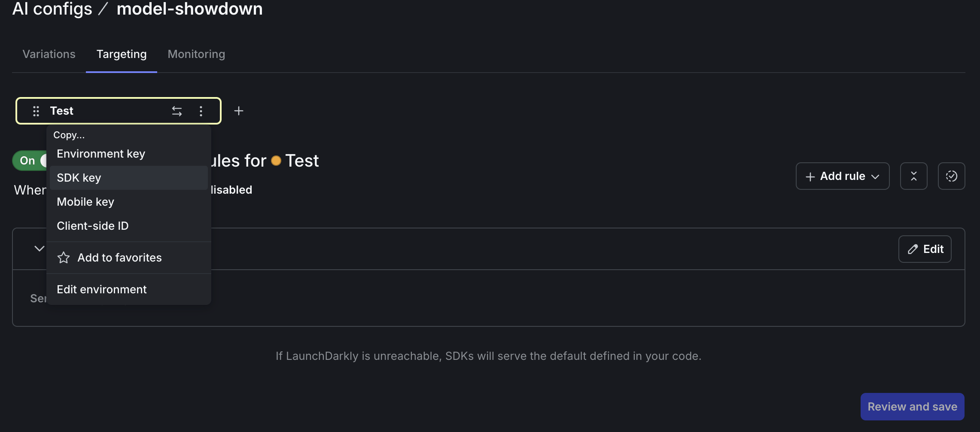Click the semantic review check icon near Add rule
Viewport: 980px width, 432px height.
951,176
